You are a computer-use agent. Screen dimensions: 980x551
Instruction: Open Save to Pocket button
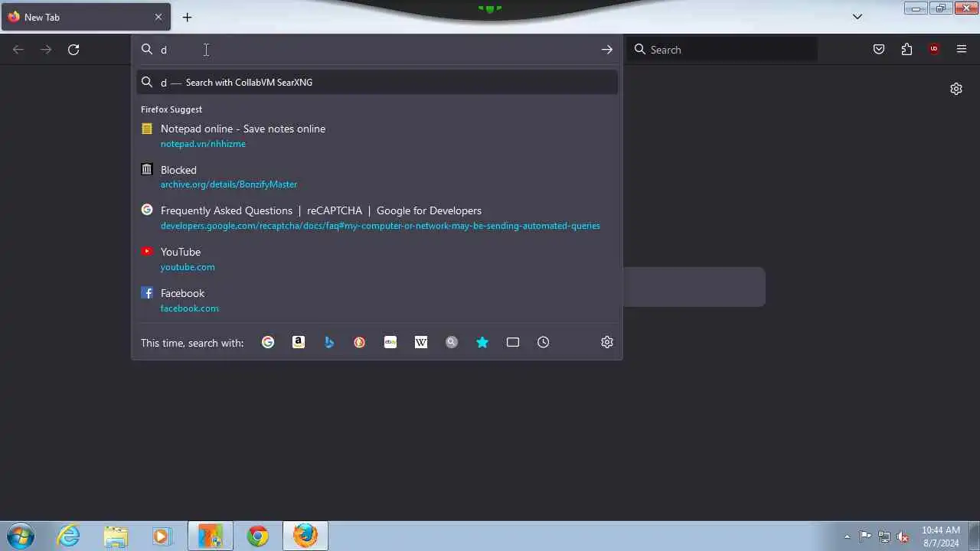click(879, 50)
